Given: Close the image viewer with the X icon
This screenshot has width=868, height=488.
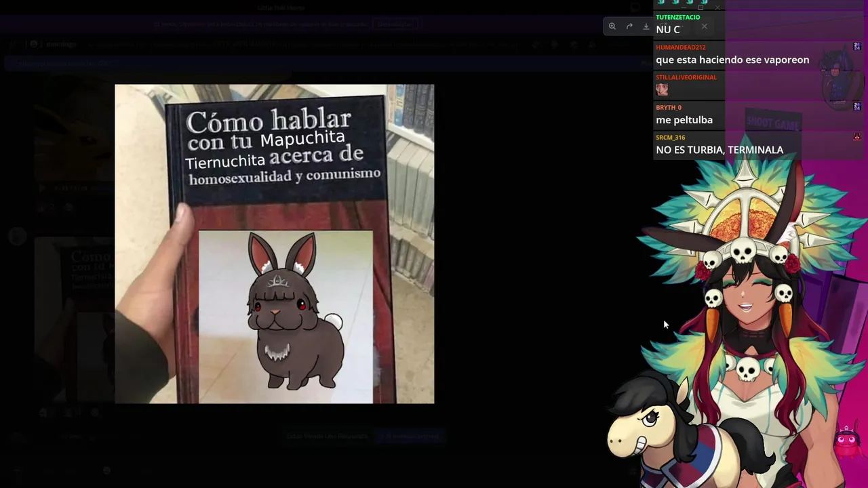Looking at the screenshot, I should coord(705,26).
